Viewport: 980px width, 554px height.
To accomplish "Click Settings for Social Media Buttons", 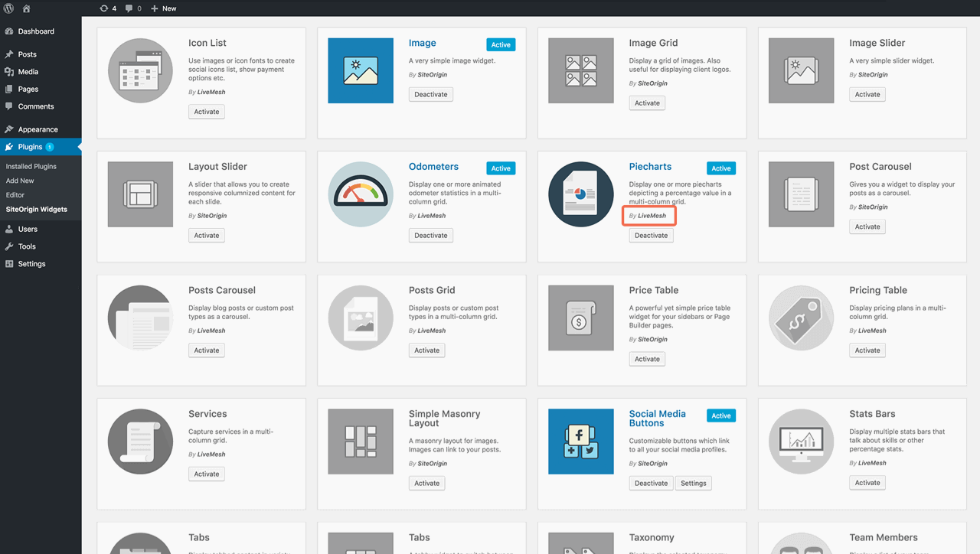I will tap(693, 483).
